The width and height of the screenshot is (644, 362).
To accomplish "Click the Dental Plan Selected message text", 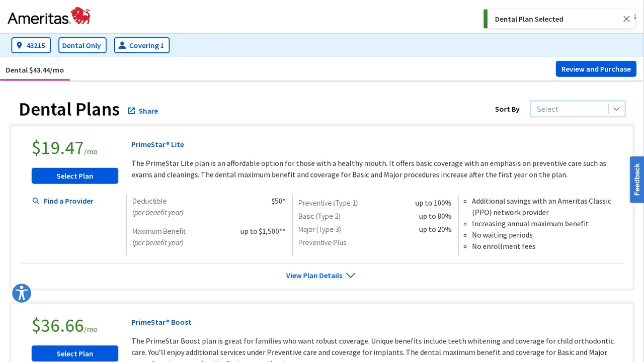I will (529, 19).
